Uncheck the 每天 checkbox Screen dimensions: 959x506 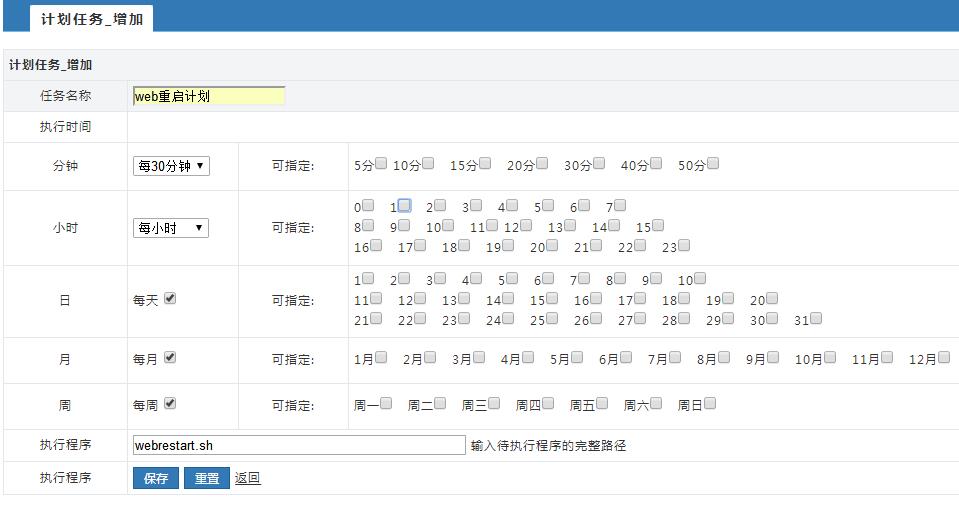pos(170,299)
